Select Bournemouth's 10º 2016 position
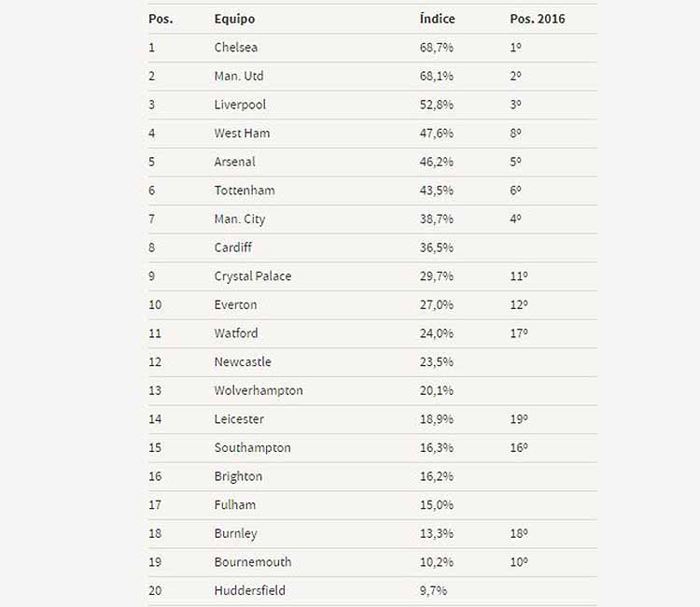Image resolution: width=700 pixels, height=607 pixels. (x=519, y=562)
